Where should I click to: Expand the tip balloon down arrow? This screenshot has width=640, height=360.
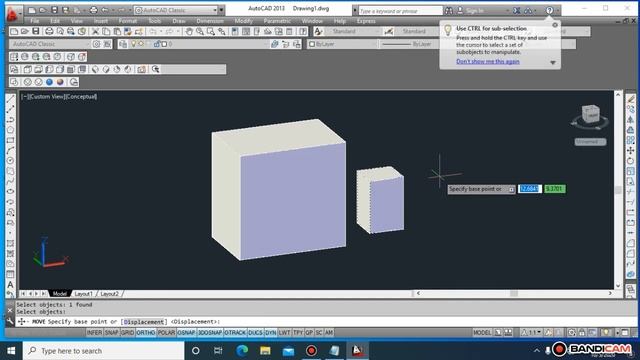click(553, 62)
